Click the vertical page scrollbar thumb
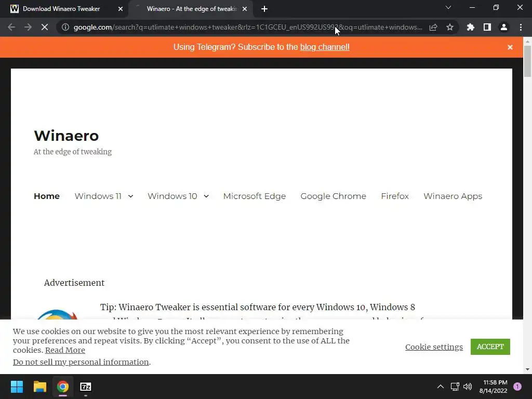Screen dimensions: 532x399 pos(527,61)
